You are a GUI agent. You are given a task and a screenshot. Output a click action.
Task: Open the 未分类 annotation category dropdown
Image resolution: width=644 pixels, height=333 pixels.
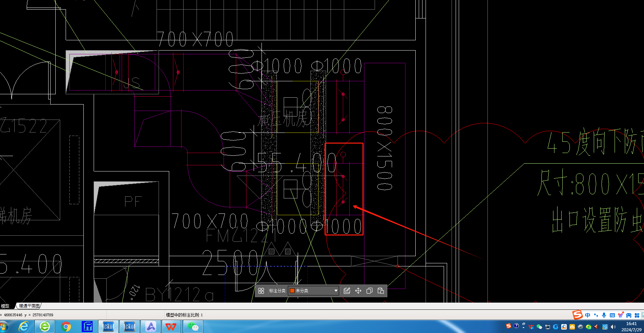pos(336,291)
